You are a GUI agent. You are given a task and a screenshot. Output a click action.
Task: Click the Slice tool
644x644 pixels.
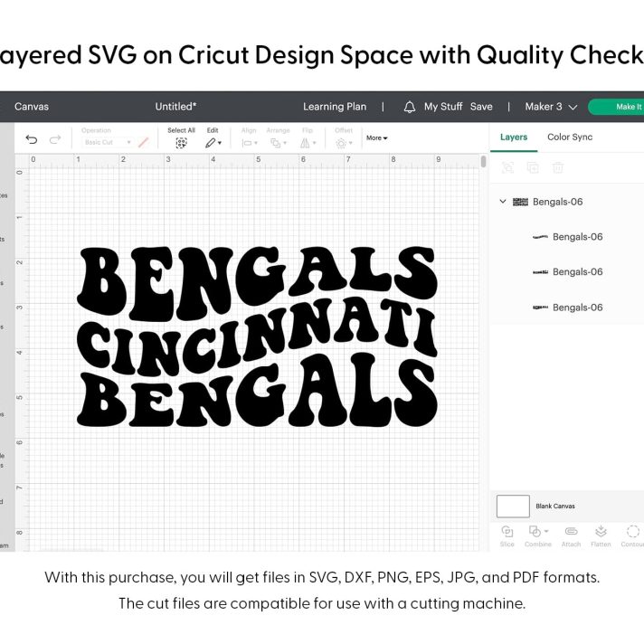[507, 535]
